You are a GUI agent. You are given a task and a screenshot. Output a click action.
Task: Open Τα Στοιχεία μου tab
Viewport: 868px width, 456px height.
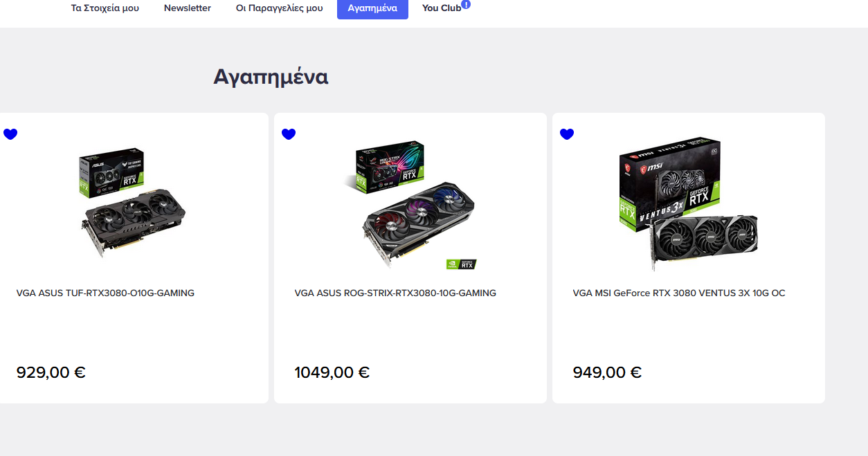coord(105,8)
